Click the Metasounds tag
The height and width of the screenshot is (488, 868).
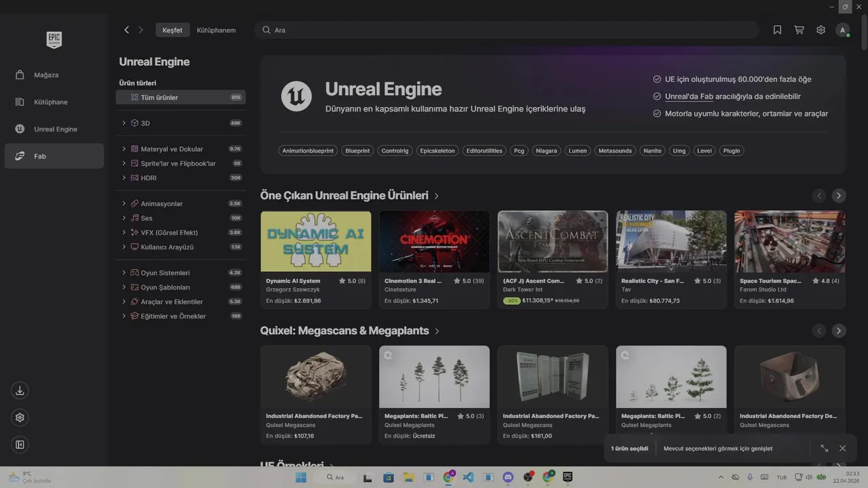615,150
